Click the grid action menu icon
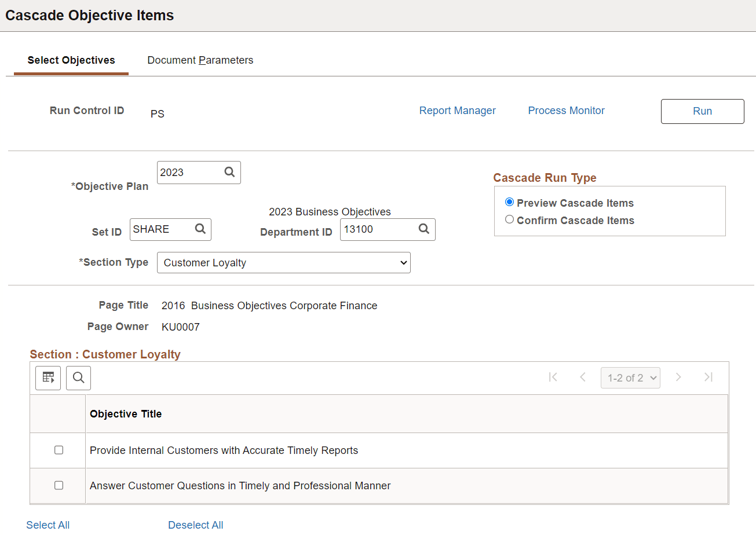 pos(48,378)
